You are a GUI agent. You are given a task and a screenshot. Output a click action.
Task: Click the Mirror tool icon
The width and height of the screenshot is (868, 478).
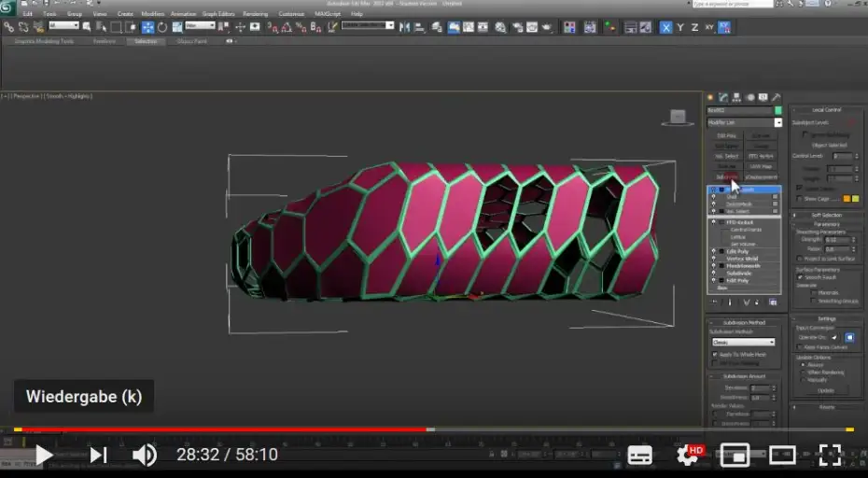(x=405, y=26)
